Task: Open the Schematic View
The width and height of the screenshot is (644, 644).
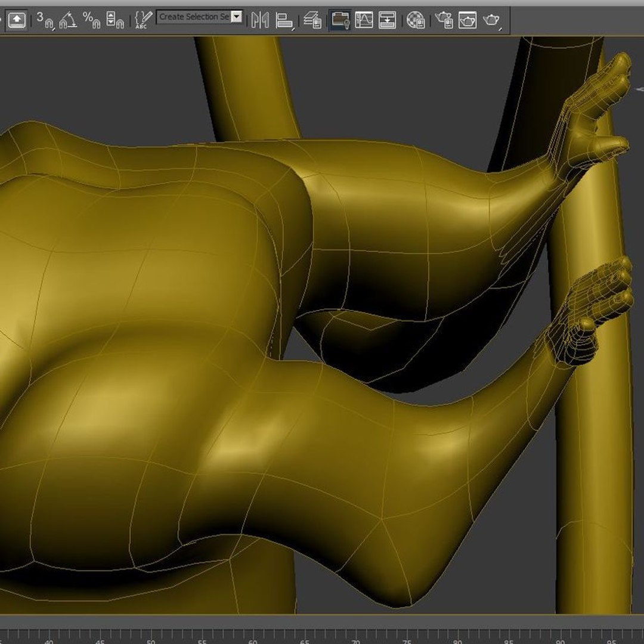Action: (x=387, y=20)
